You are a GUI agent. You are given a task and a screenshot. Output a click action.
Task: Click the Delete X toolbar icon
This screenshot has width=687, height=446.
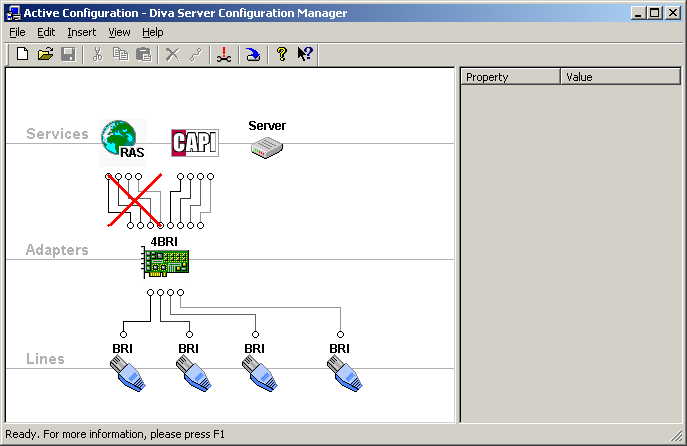point(172,55)
